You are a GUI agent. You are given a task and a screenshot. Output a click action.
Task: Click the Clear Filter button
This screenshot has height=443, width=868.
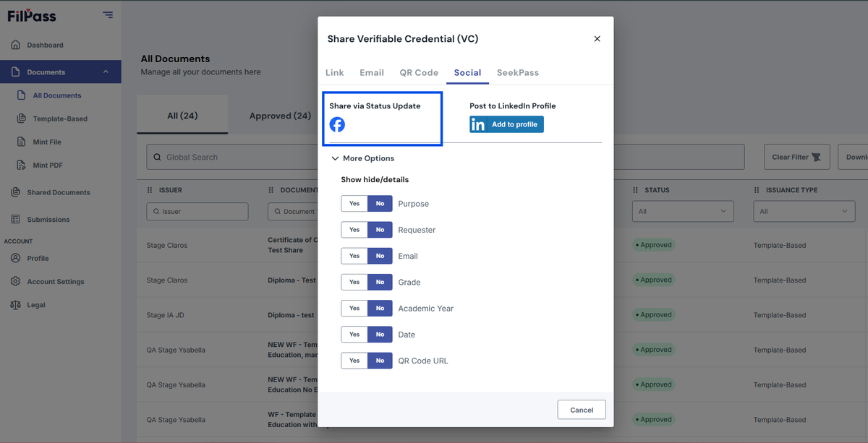(x=796, y=157)
